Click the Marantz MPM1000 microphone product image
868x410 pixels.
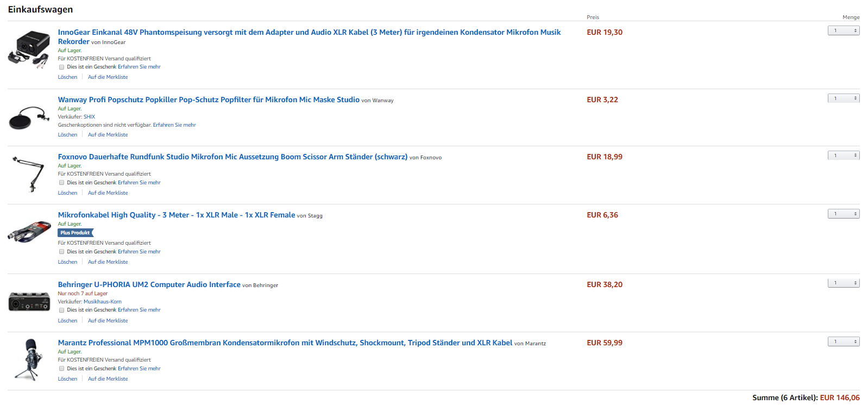click(29, 359)
